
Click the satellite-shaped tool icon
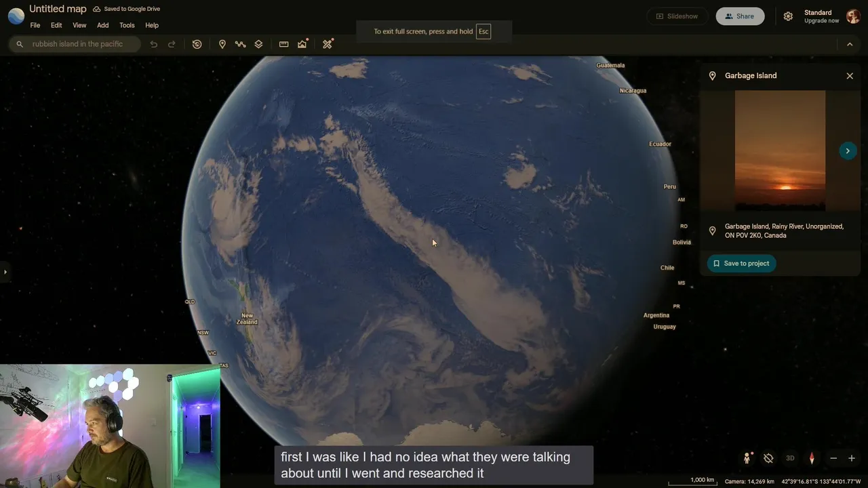(328, 44)
